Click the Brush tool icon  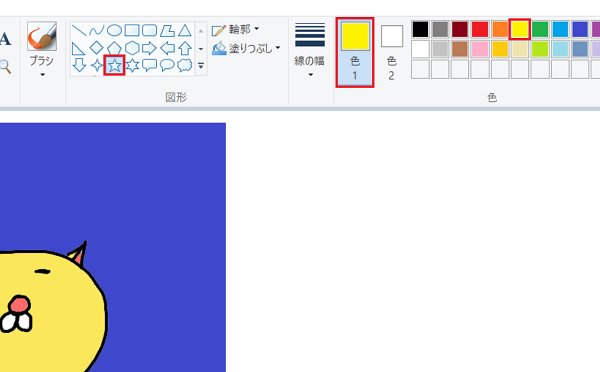[42, 36]
